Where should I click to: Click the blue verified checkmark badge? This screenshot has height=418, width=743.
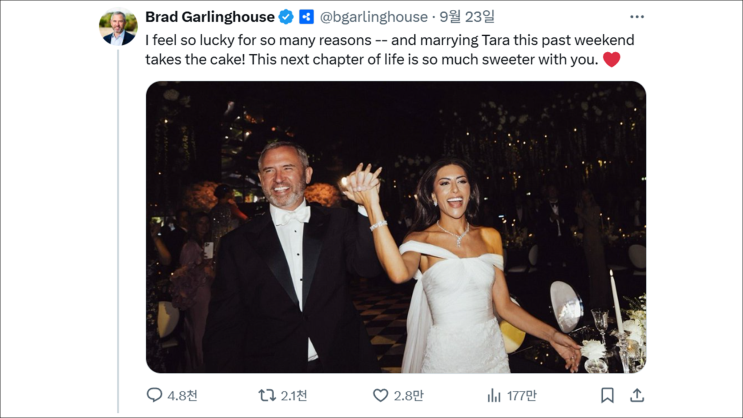pos(286,17)
